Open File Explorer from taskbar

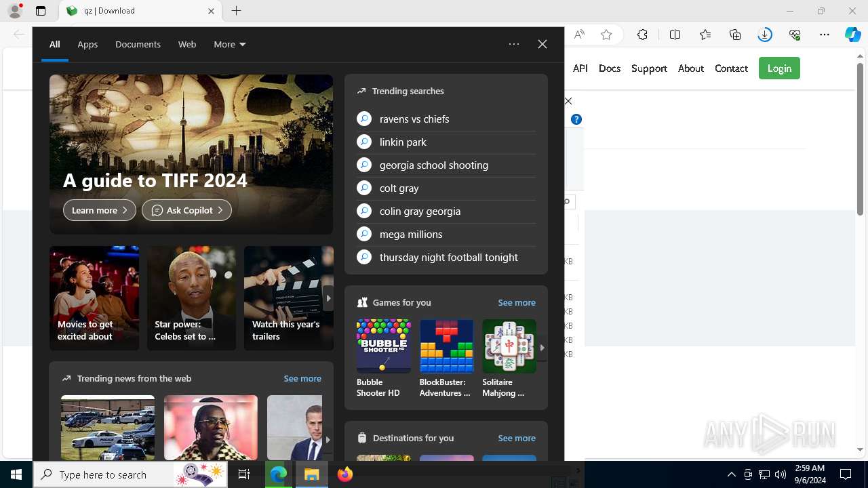[311, 474]
